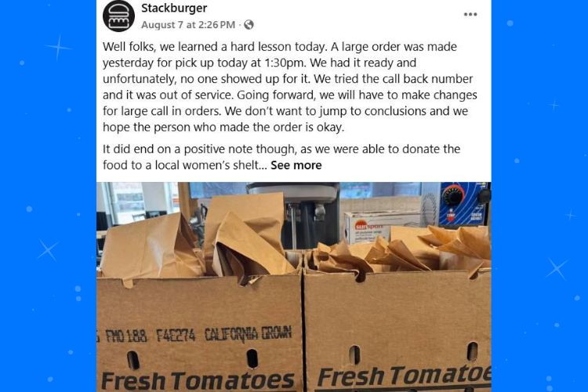This screenshot has height=392, width=588.
Task: Open the Stackburger burger logo avatar
Action: (x=118, y=16)
